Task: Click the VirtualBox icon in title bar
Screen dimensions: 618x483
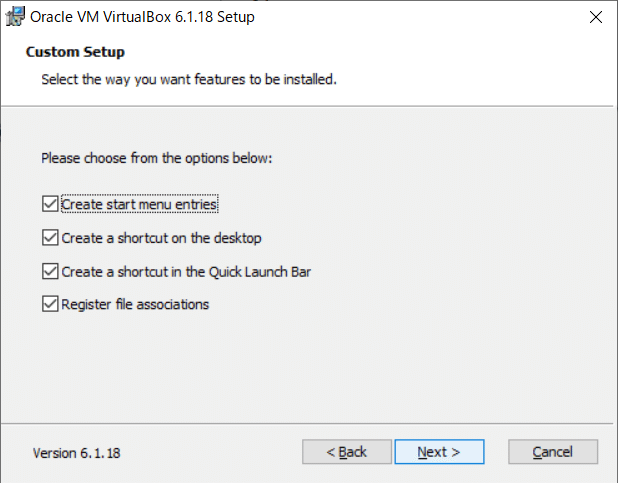Action: (15, 17)
